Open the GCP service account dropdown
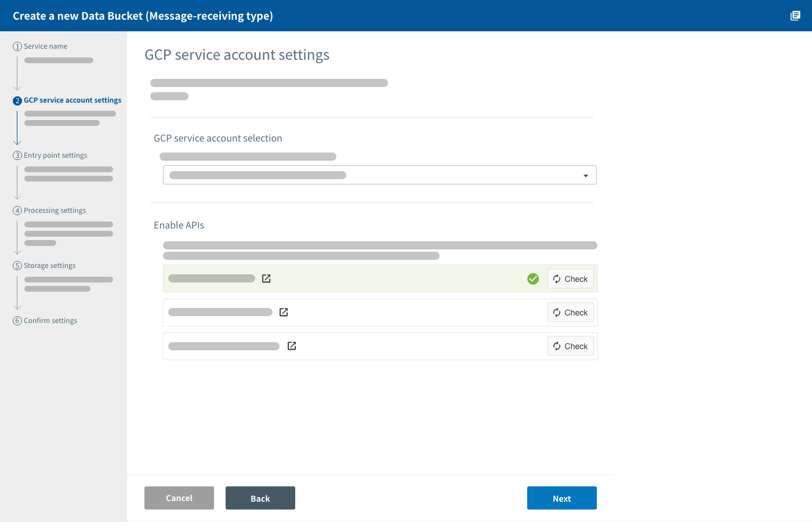The width and height of the screenshot is (812, 522). [380, 175]
